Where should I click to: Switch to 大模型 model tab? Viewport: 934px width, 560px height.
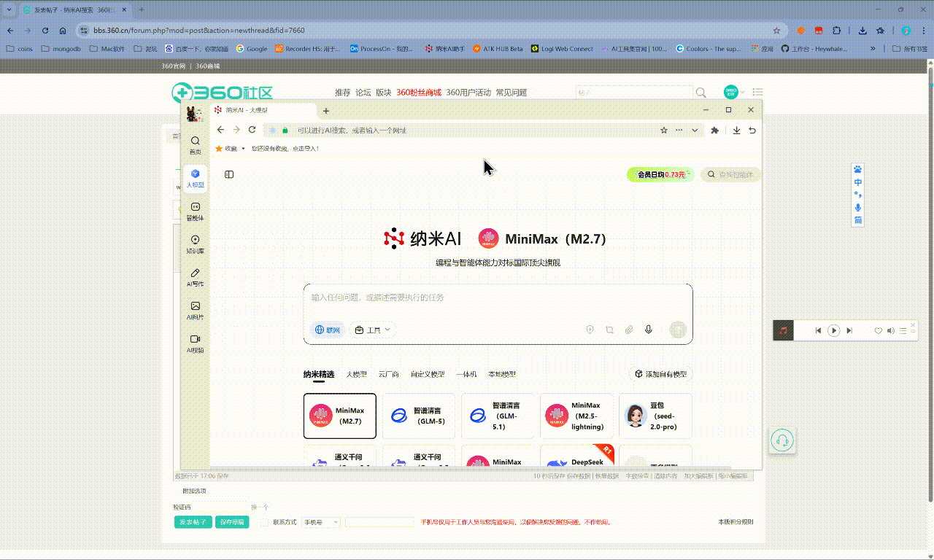[x=356, y=374]
